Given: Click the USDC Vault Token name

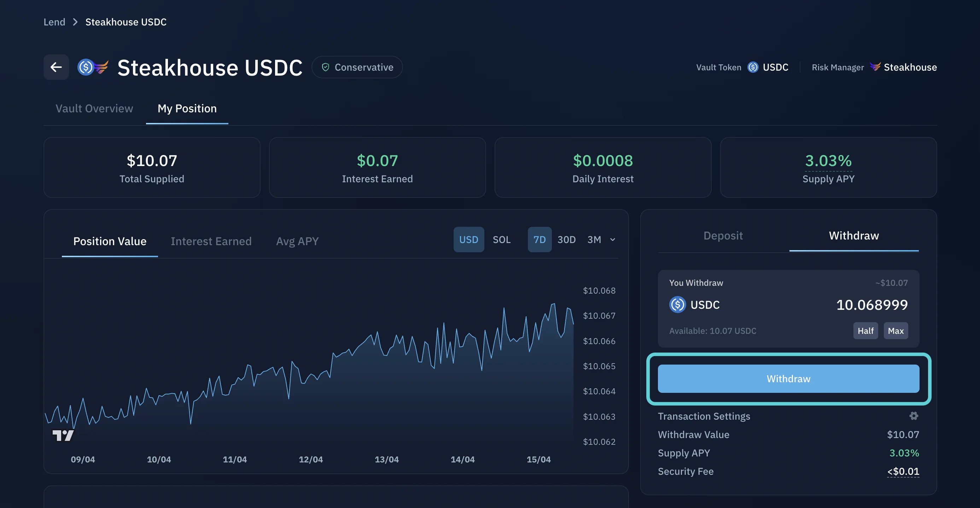Looking at the screenshot, I should pyautogui.click(x=775, y=67).
